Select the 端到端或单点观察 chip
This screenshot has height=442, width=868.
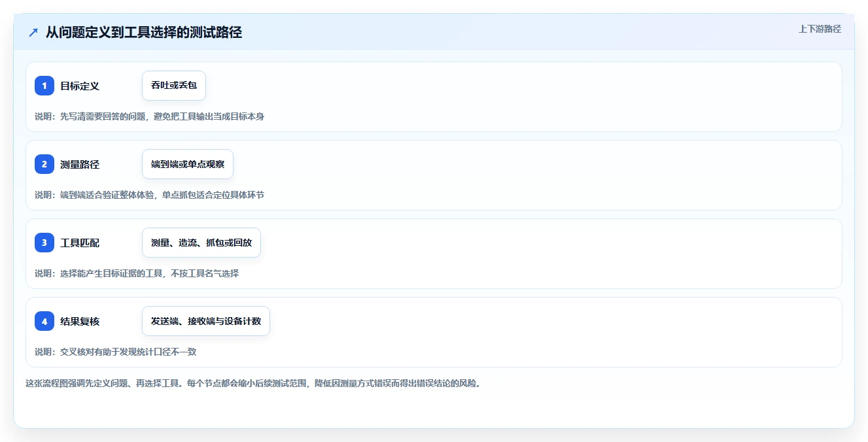click(x=188, y=164)
